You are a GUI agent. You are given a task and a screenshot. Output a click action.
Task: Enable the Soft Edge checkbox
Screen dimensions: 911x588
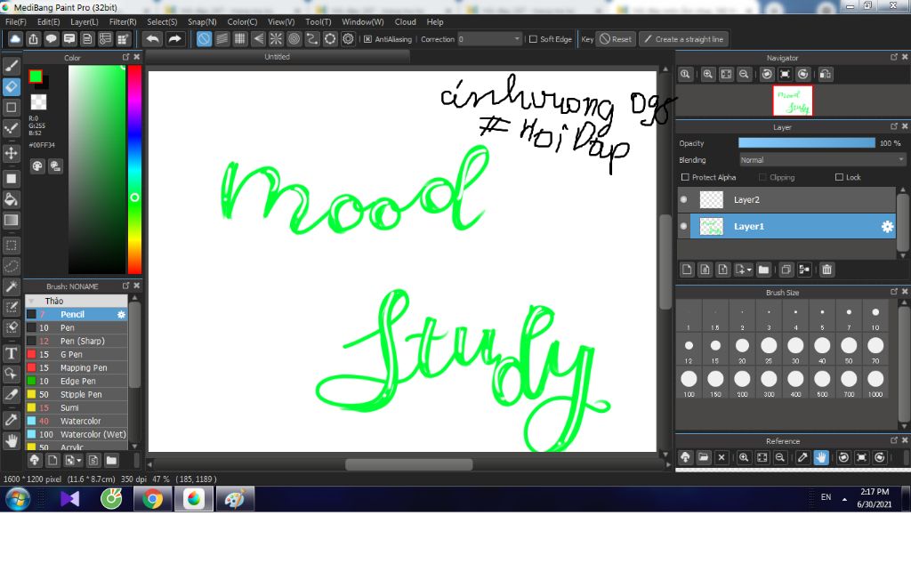point(533,39)
